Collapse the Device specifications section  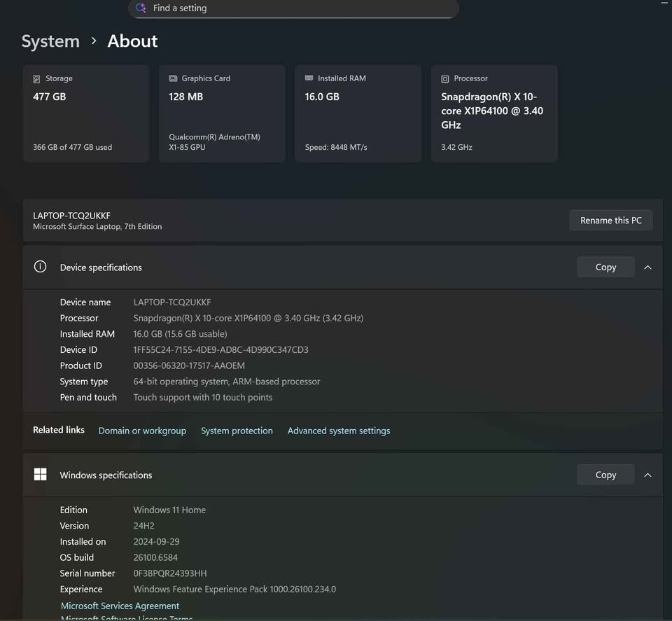tap(647, 267)
